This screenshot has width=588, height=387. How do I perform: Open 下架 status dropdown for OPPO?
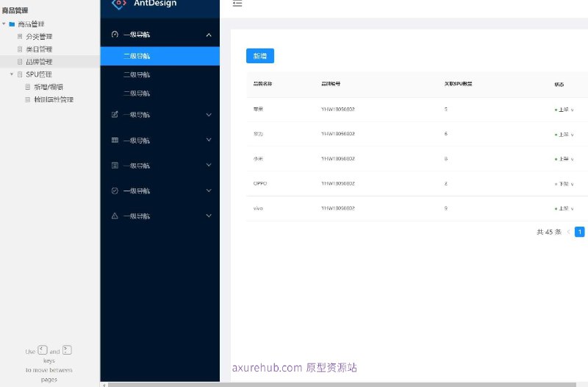tap(564, 184)
